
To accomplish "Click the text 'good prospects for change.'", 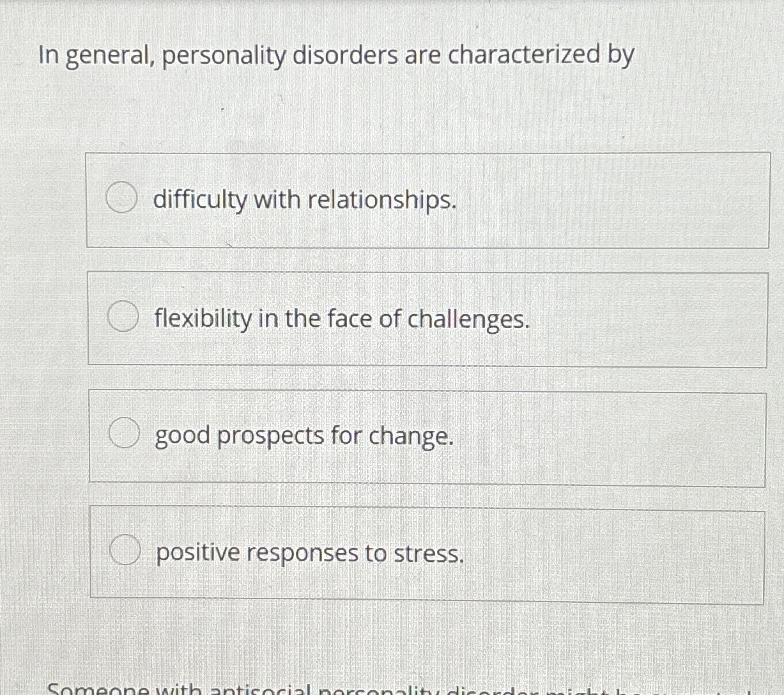I will [304, 435].
